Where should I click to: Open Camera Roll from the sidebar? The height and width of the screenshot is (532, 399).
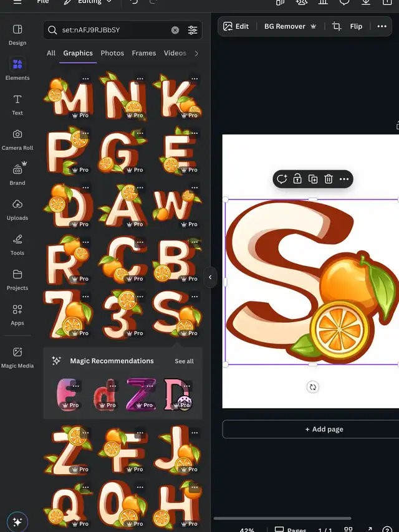[x=17, y=139]
